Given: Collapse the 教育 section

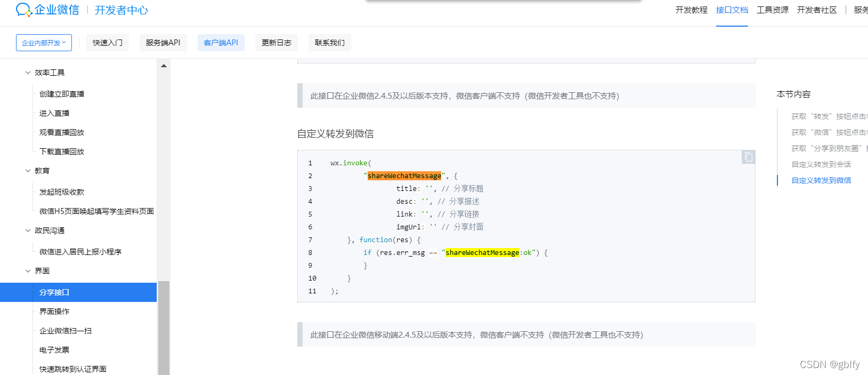Looking at the screenshot, I should (x=28, y=171).
